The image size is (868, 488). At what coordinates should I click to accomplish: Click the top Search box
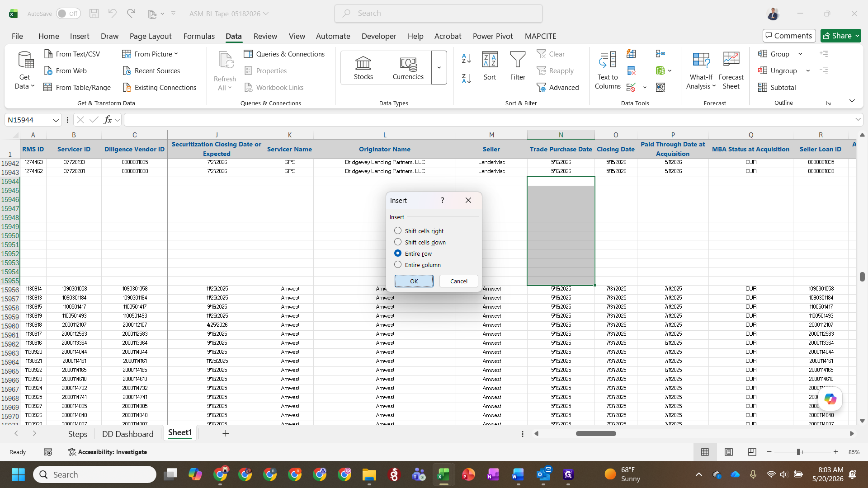pos(438,14)
